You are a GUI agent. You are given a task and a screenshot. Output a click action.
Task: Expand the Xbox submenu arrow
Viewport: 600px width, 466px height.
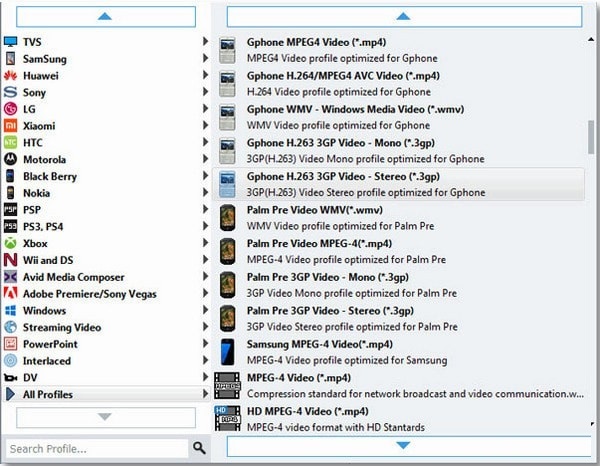[x=205, y=243]
